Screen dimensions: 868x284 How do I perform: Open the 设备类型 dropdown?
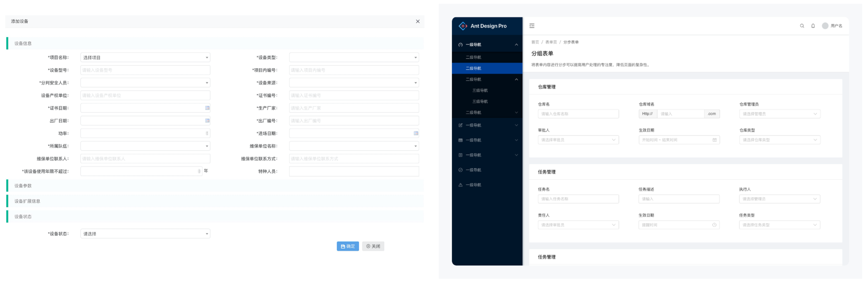pos(354,57)
